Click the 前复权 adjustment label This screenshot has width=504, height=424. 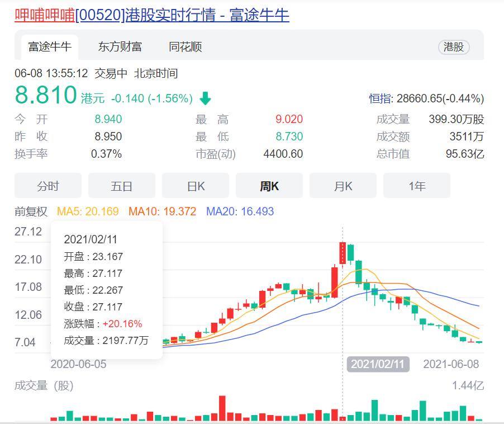click(x=31, y=211)
